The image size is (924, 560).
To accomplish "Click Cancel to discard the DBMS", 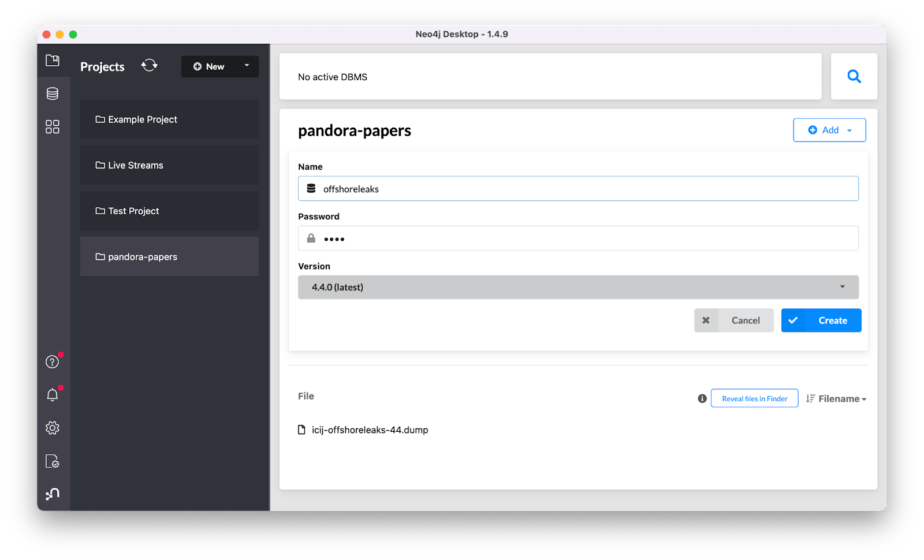I will (x=734, y=320).
